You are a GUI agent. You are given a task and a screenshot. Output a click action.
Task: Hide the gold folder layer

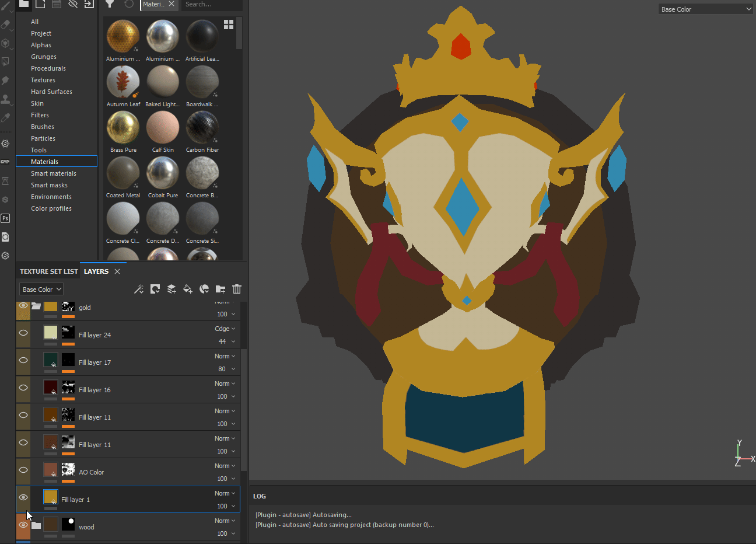[x=23, y=306]
